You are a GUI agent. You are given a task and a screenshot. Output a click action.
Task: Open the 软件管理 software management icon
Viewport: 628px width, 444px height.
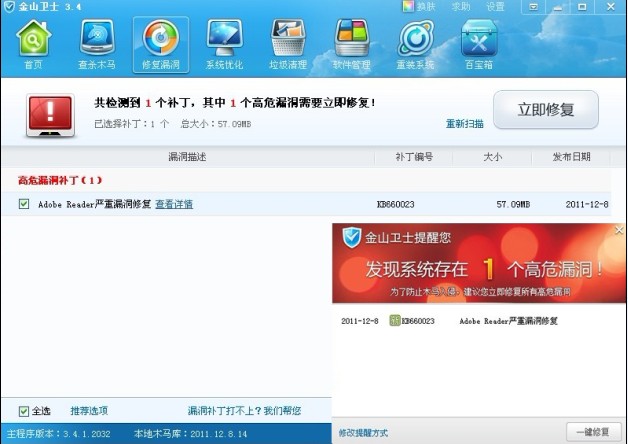pos(351,42)
